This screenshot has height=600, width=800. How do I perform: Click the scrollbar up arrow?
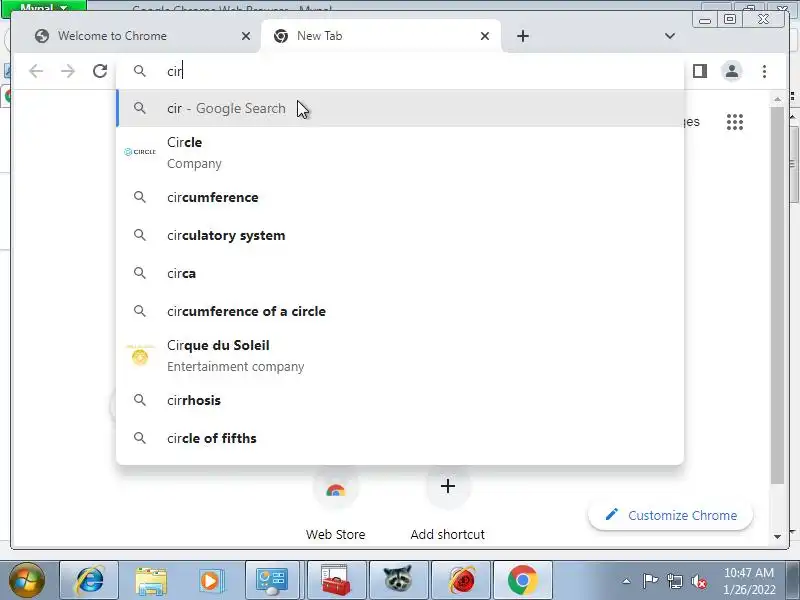click(x=777, y=98)
